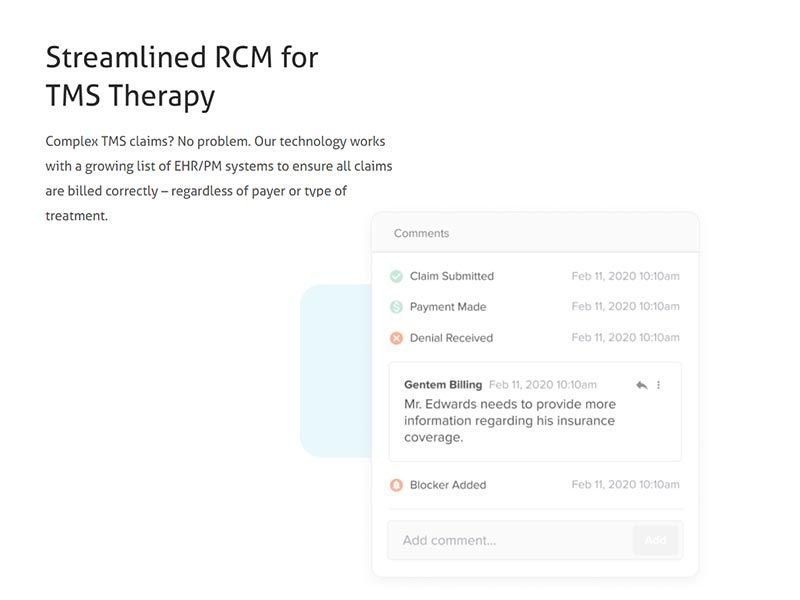Click the Comments panel header
This screenshot has height=600, width=800.
(x=421, y=233)
